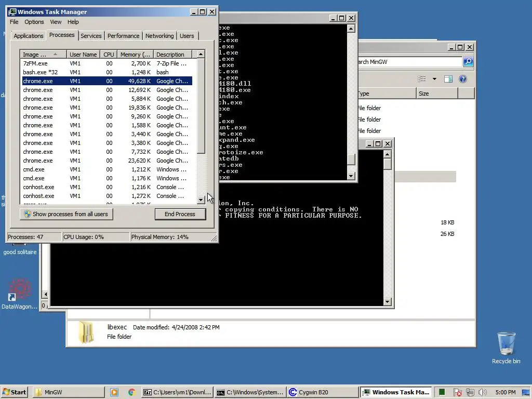Click process list scroll down arrow
532x399 pixels.
(201, 199)
